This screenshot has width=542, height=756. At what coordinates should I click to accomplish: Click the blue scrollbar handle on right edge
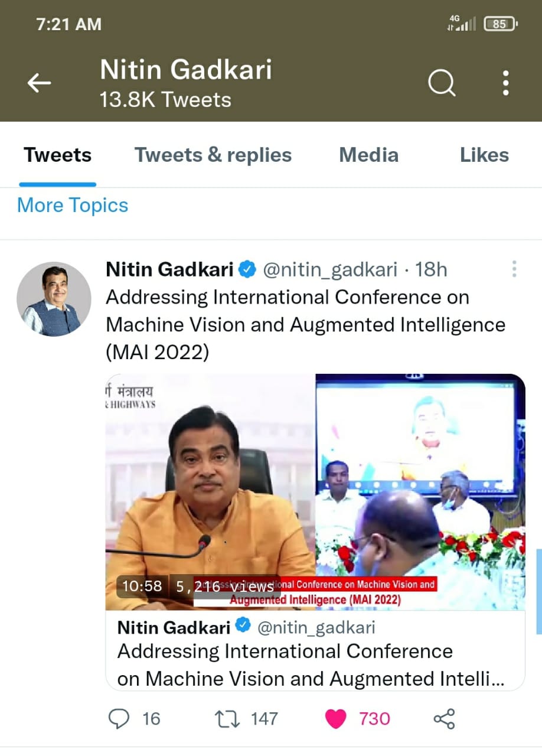538,591
